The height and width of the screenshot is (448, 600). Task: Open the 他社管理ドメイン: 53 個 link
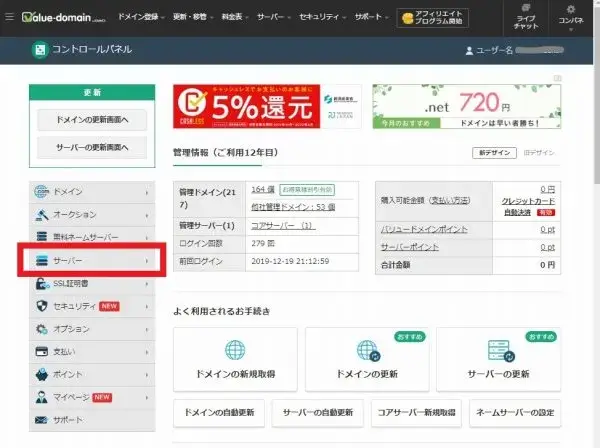click(x=293, y=207)
